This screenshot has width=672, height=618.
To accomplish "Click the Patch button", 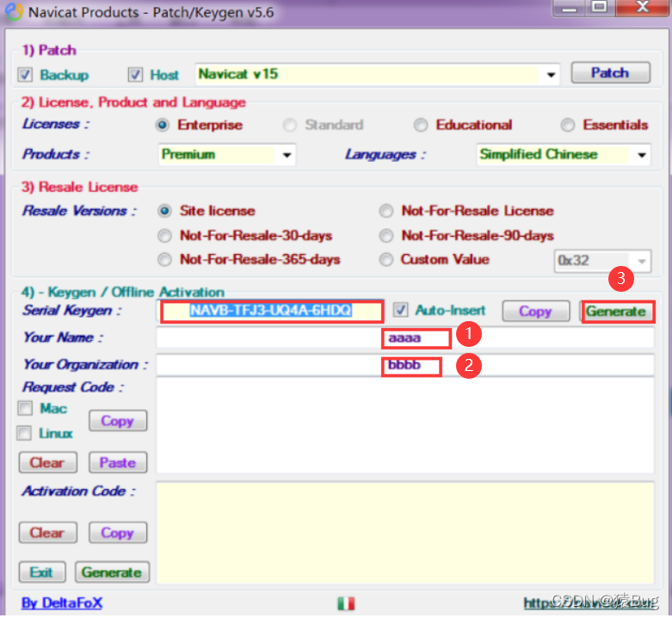I will coord(610,73).
